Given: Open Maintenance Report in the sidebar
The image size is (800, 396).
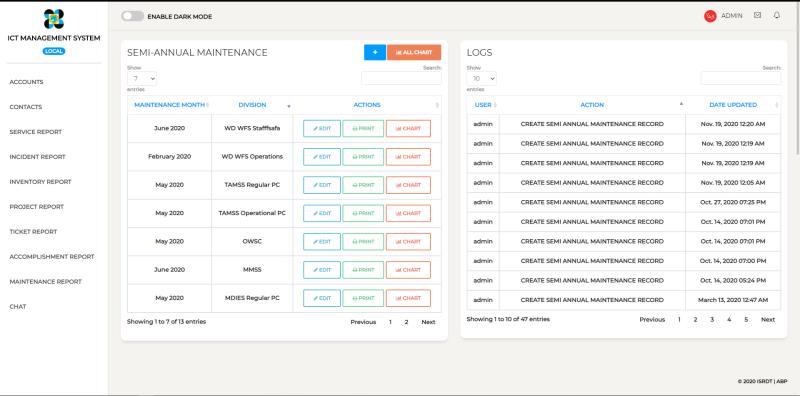Looking at the screenshot, I should point(45,282).
